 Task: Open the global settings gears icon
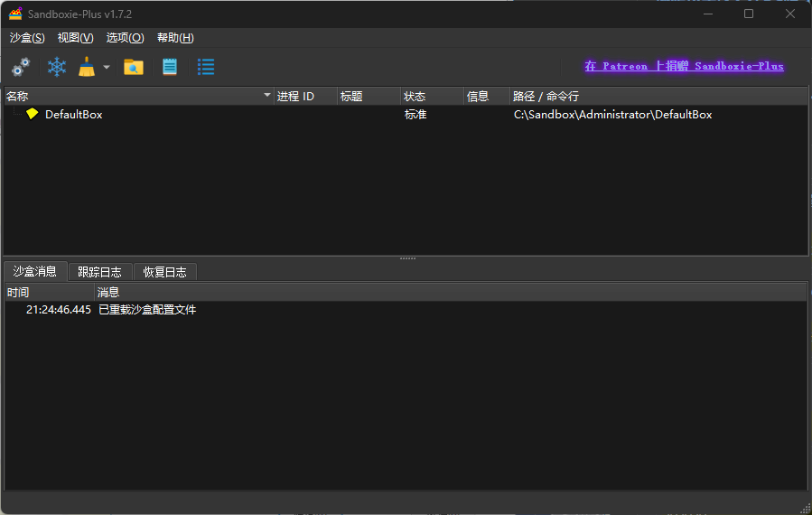[21, 67]
